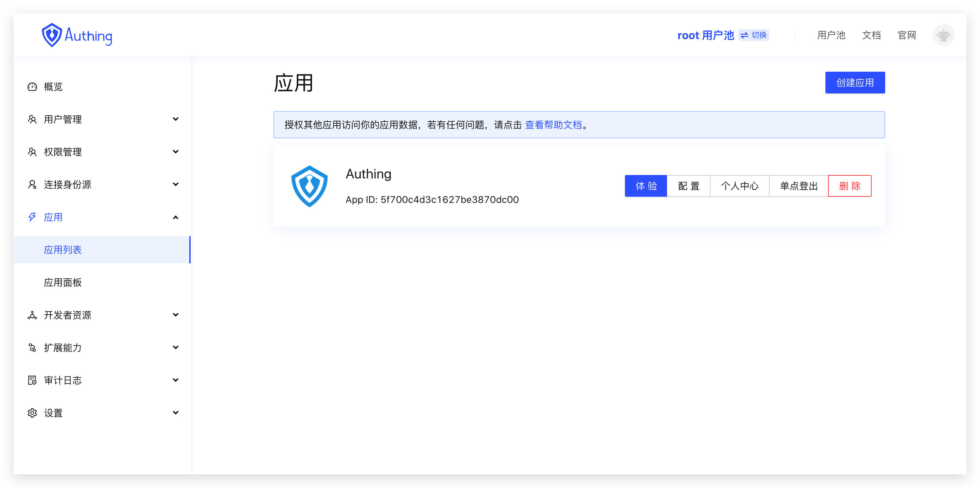Viewport: 980px width, 488px height.
Task: Click the 审计日志 document icon
Action: coord(32,380)
